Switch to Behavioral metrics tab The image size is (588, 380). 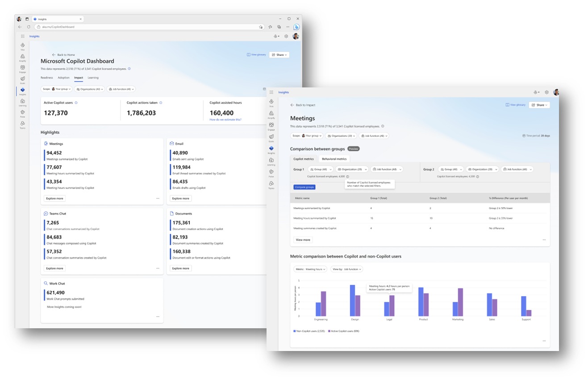pyautogui.click(x=334, y=159)
